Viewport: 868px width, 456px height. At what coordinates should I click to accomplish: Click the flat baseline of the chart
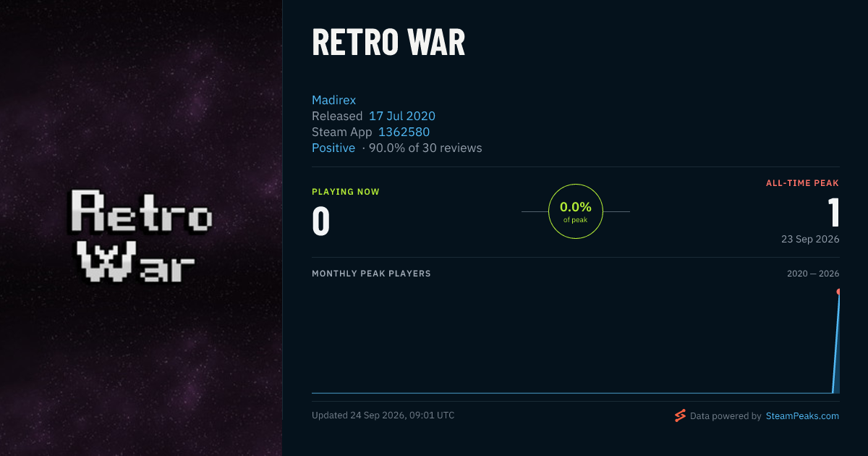point(571,393)
